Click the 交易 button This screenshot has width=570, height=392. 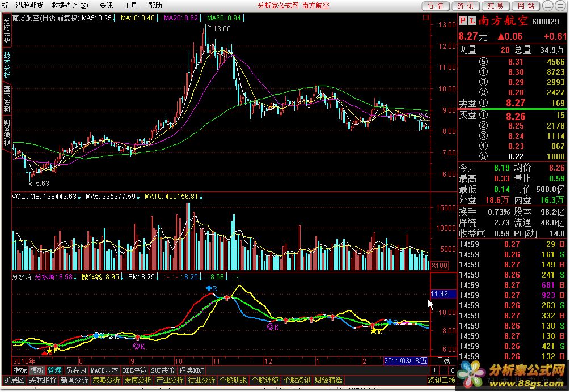pos(496,6)
